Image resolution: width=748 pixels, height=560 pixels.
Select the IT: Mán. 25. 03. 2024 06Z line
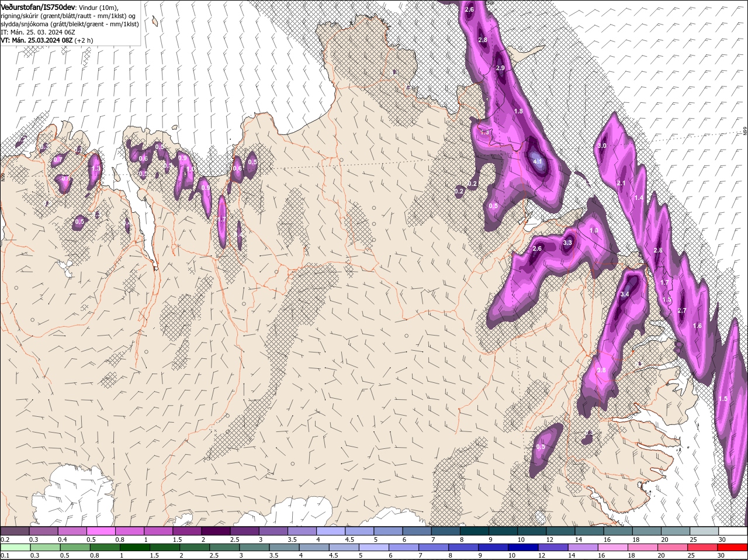pos(37,32)
